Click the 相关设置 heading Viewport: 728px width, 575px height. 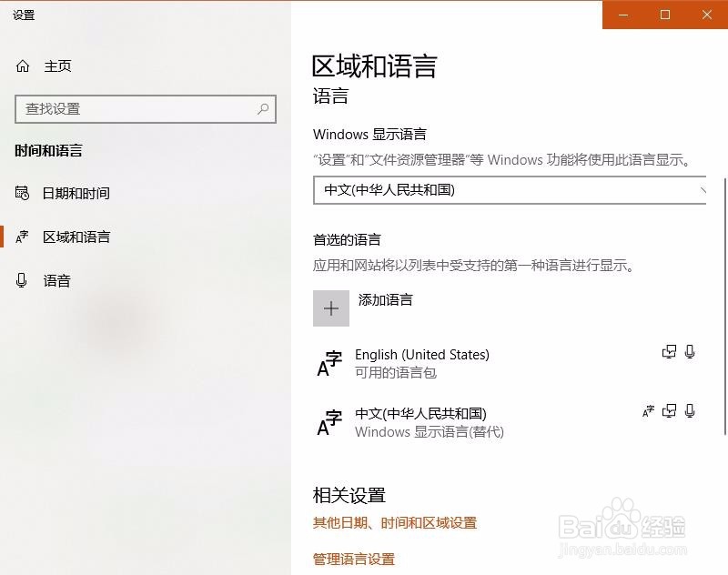point(349,495)
